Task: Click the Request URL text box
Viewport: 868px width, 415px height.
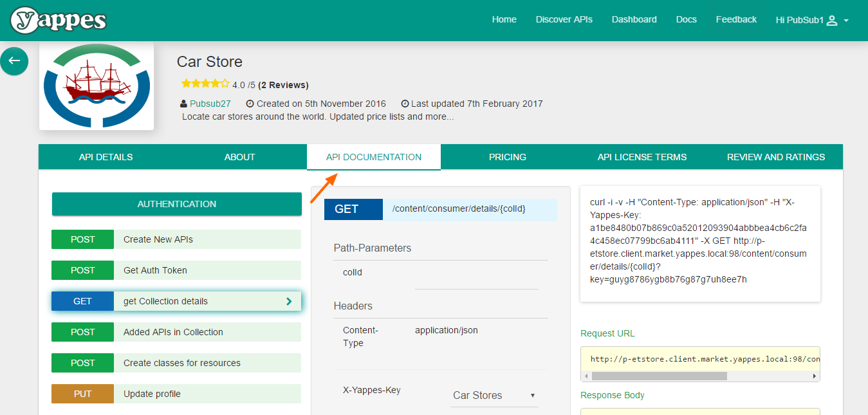Action: 700,358
